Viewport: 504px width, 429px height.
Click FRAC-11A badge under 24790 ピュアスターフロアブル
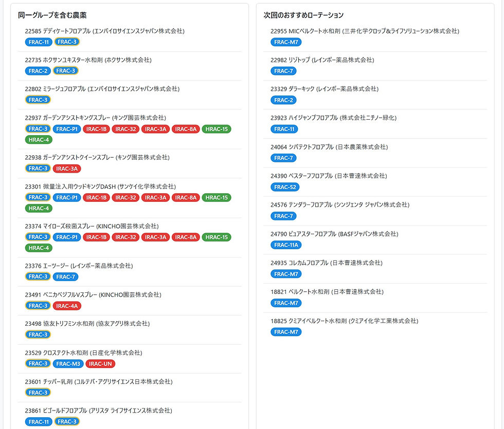pos(286,245)
